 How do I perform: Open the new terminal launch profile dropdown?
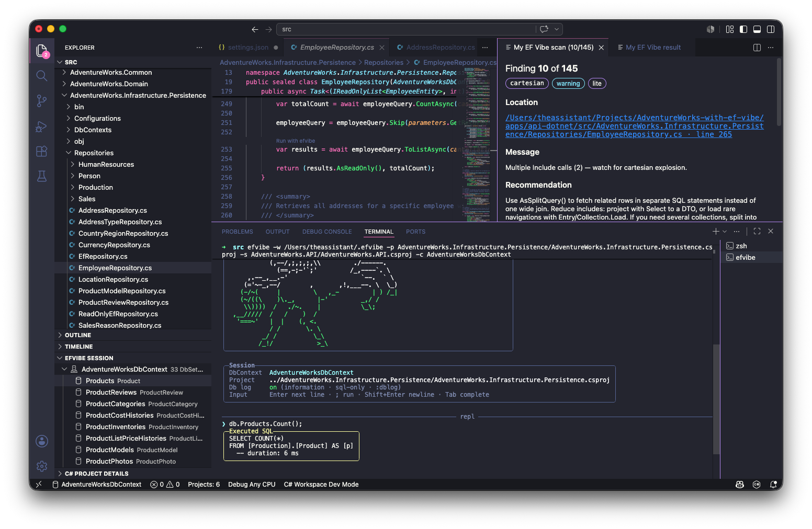click(x=725, y=231)
